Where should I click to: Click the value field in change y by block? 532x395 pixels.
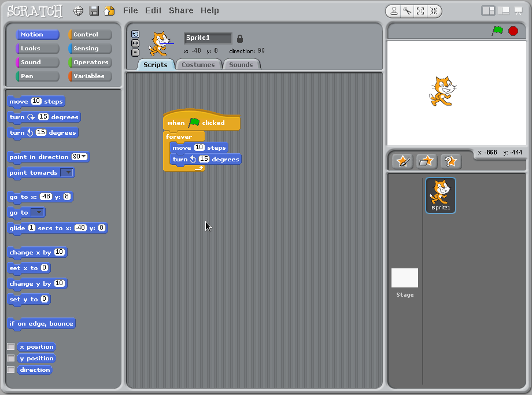[60, 283]
